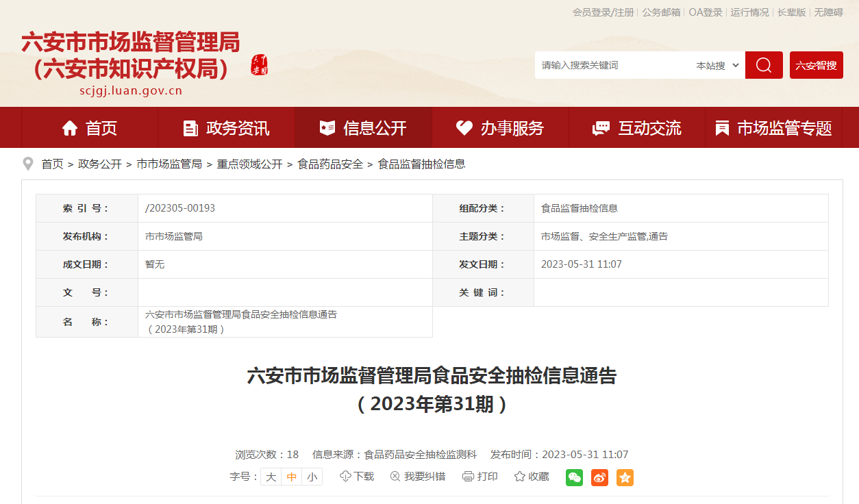Share article via WeChat icon

pos(574,477)
